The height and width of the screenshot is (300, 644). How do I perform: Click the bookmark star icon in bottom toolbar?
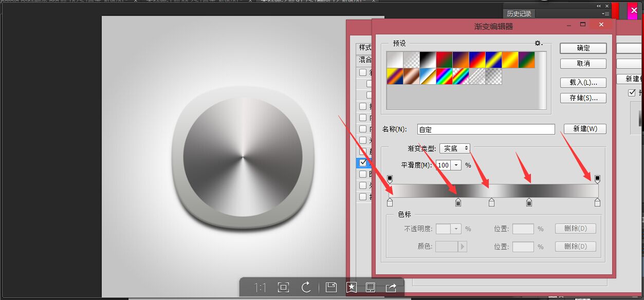(x=352, y=288)
